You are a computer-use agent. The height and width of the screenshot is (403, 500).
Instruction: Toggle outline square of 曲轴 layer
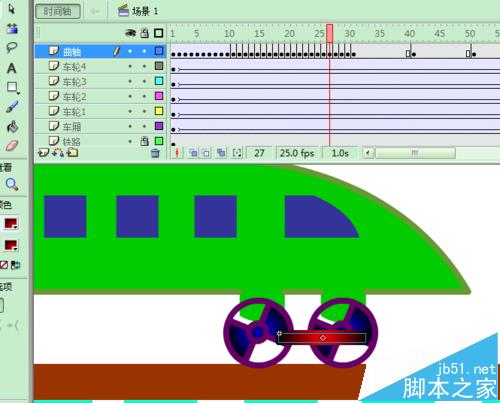click(x=159, y=51)
